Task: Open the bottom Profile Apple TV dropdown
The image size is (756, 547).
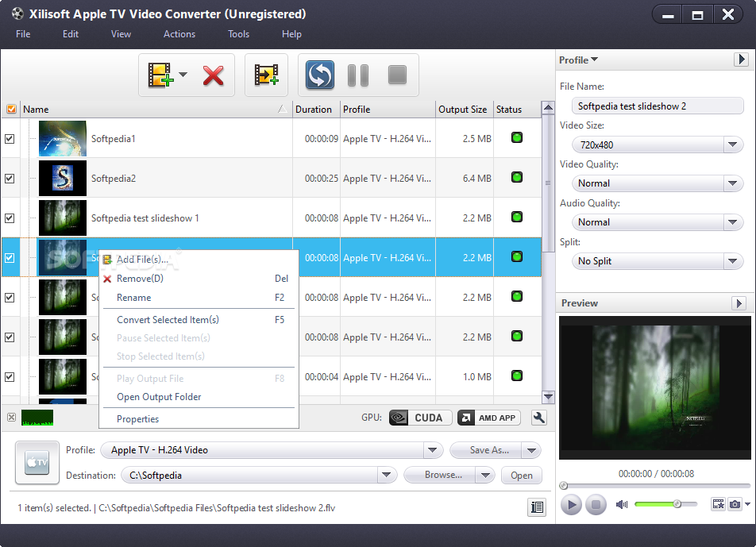Action: (432, 450)
